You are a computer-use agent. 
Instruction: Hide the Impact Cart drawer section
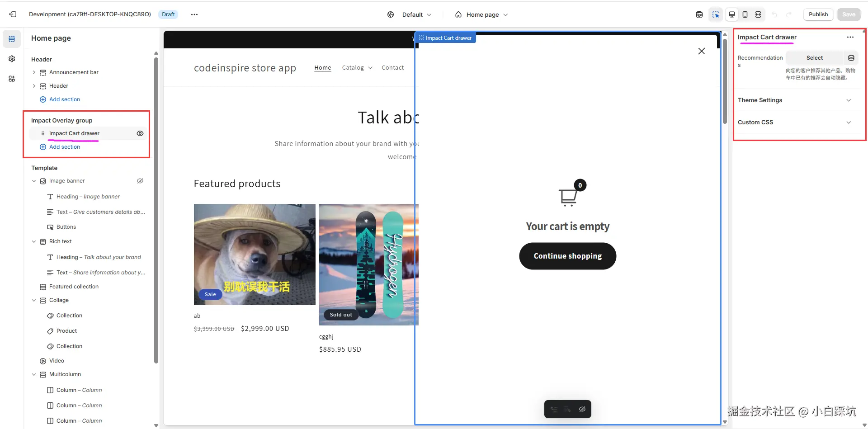point(140,133)
